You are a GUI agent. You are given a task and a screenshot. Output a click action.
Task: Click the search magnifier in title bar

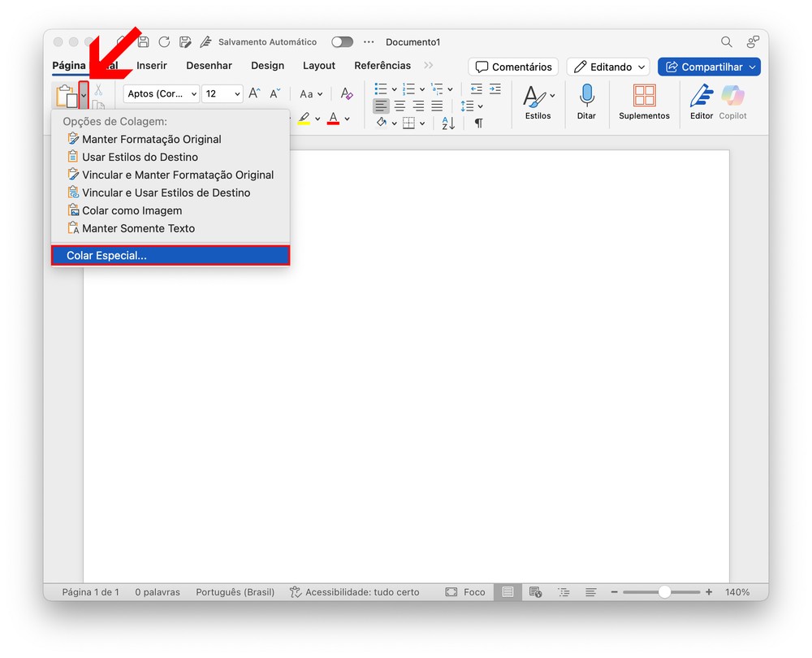(x=727, y=42)
